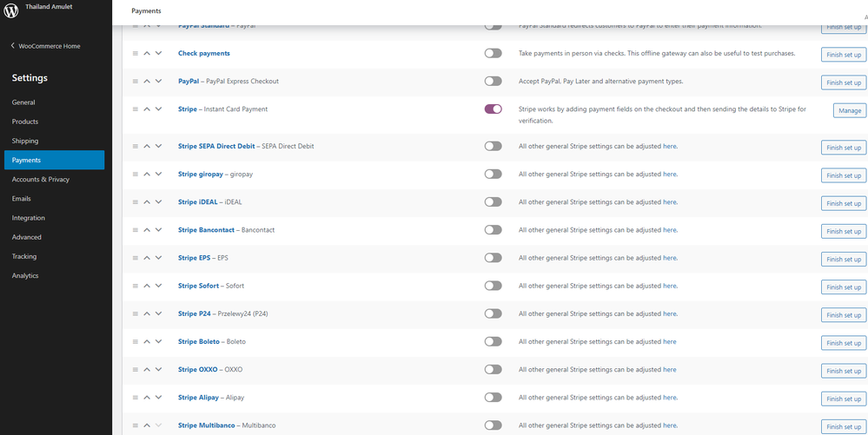Enable the Stripe Sofort toggle

tap(493, 286)
